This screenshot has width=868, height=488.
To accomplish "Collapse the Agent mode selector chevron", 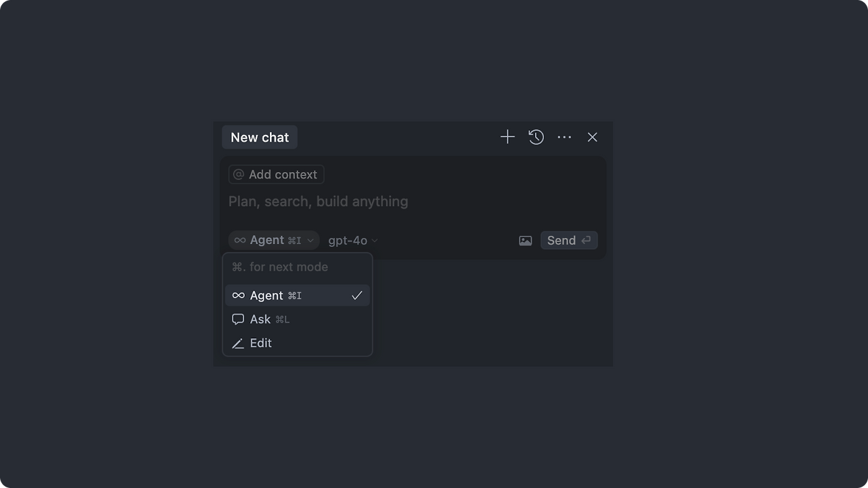I will tap(311, 241).
